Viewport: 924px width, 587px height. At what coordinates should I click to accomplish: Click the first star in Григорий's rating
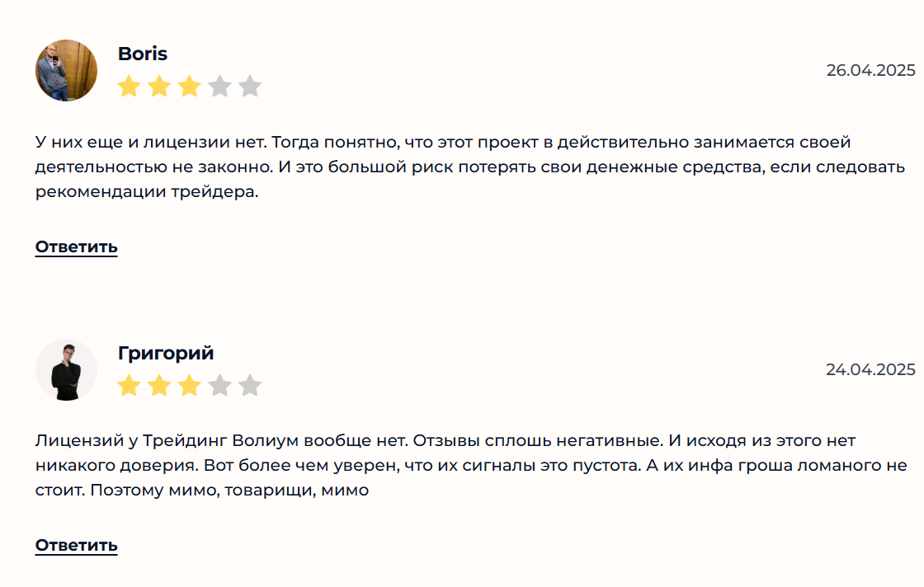click(129, 385)
